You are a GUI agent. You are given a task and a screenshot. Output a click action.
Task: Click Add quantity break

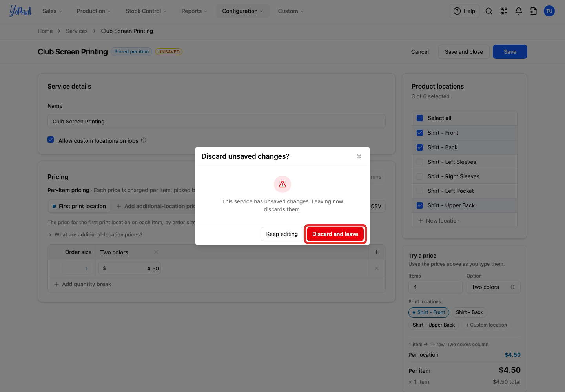point(83,284)
